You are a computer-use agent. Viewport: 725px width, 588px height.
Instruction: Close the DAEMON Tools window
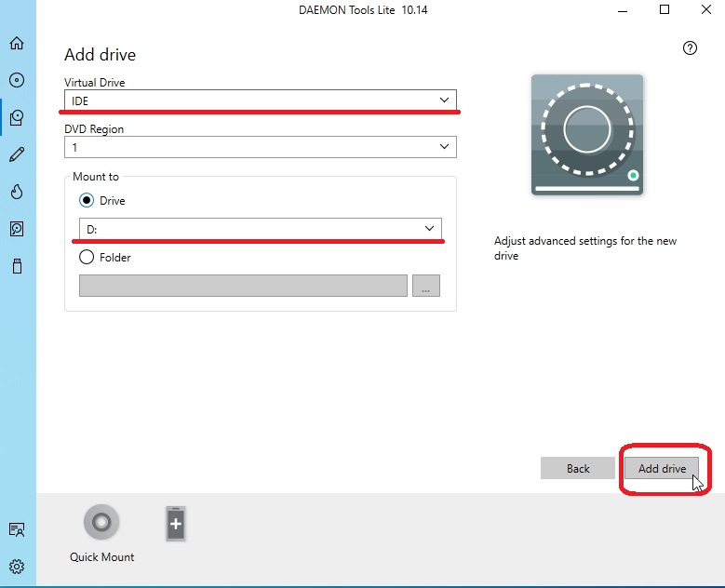(x=706, y=9)
